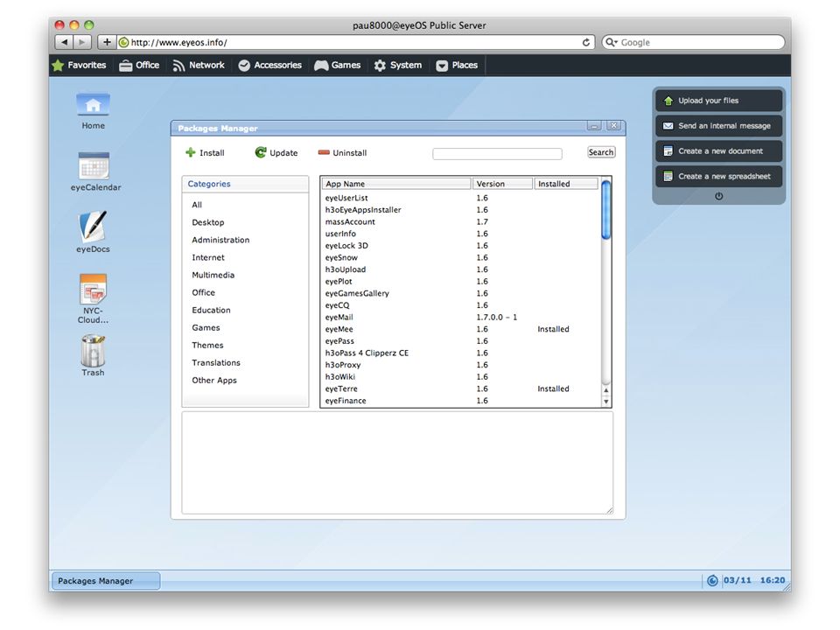
Task: Select the eyeMail package row
Action: pyautogui.click(x=461, y=317)
